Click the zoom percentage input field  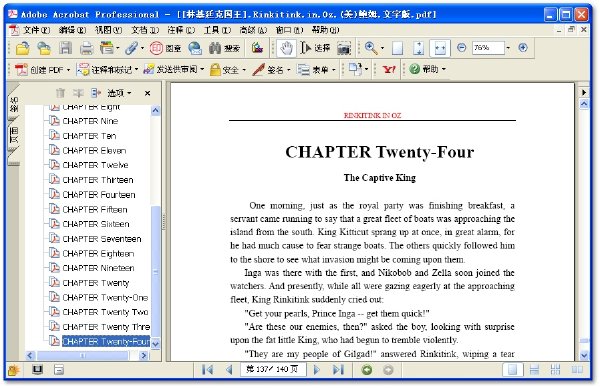pos(489,48)
